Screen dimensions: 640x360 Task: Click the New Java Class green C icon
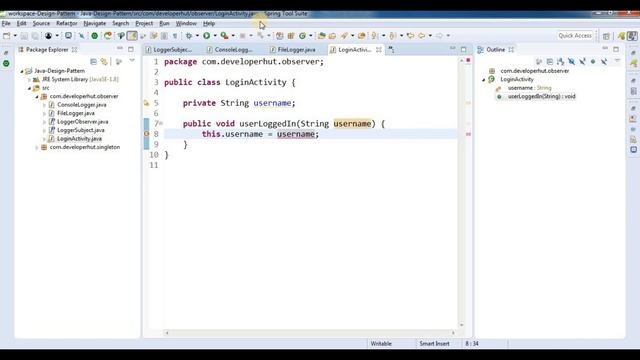click(x=302, y=36)
